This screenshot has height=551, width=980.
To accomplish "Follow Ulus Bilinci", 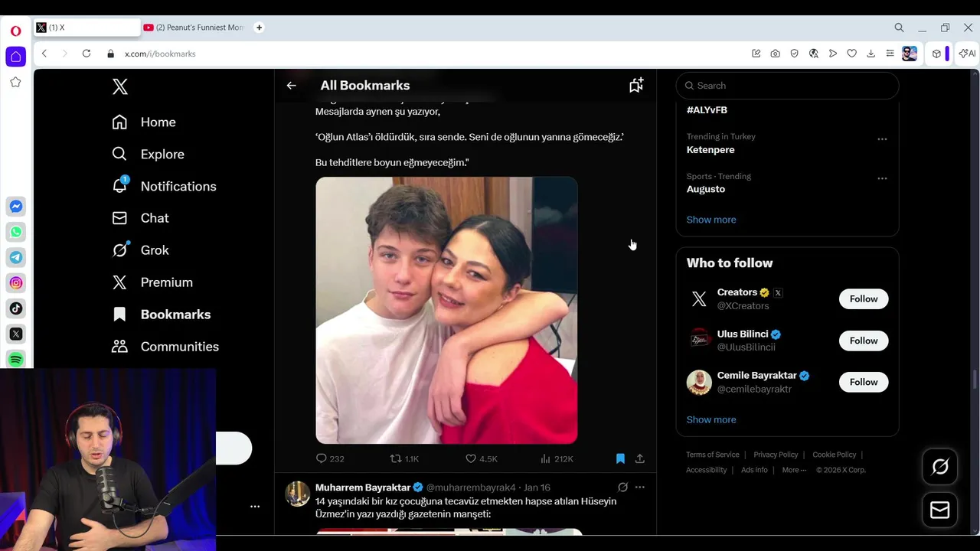I will point(864,341).
